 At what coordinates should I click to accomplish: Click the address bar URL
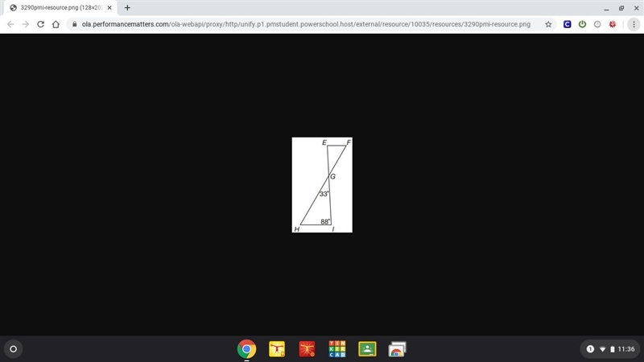(306, 24)
